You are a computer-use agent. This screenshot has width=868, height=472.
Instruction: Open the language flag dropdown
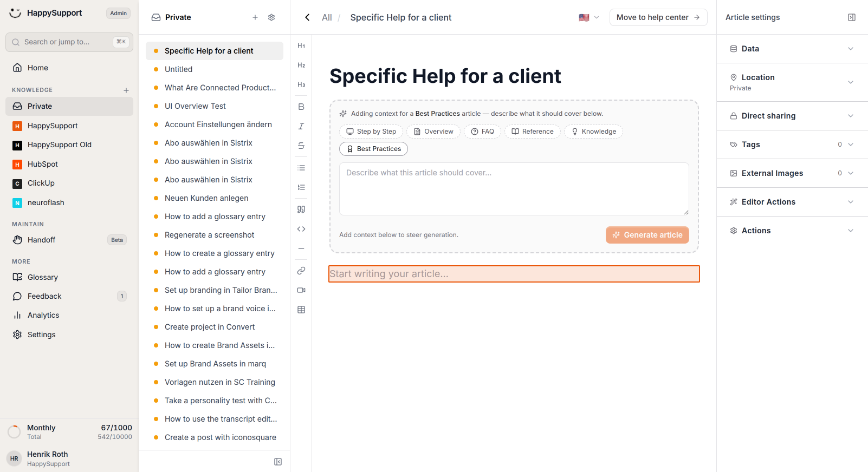pos(589,17)
